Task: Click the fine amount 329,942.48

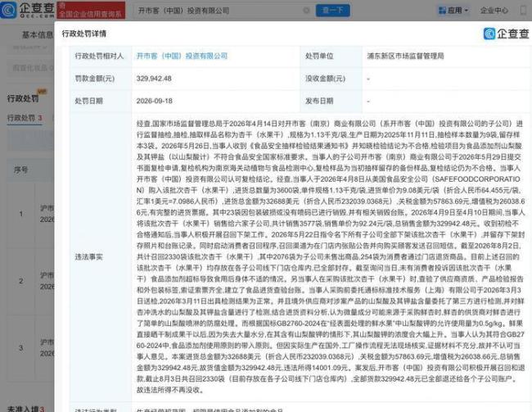Action: 154,79
